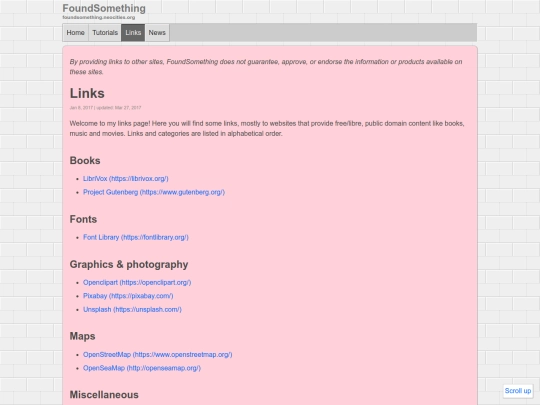Click the Maps section heading
This screenshot has width=540, height=405.
point(82,336)
